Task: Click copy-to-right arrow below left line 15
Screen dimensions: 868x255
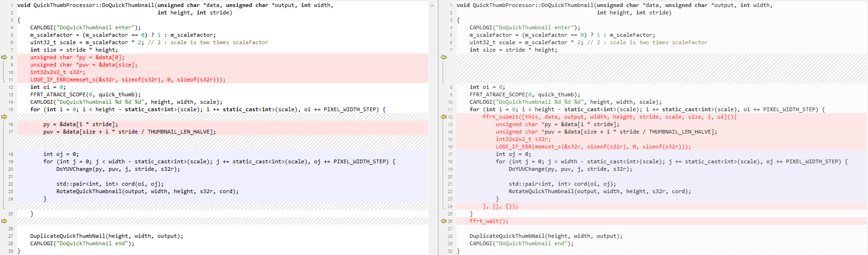Action: tap(4, 117)
